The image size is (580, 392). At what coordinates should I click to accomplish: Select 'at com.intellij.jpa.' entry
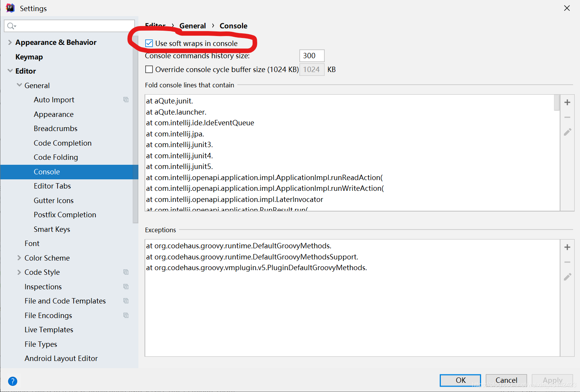pos(175,134)
